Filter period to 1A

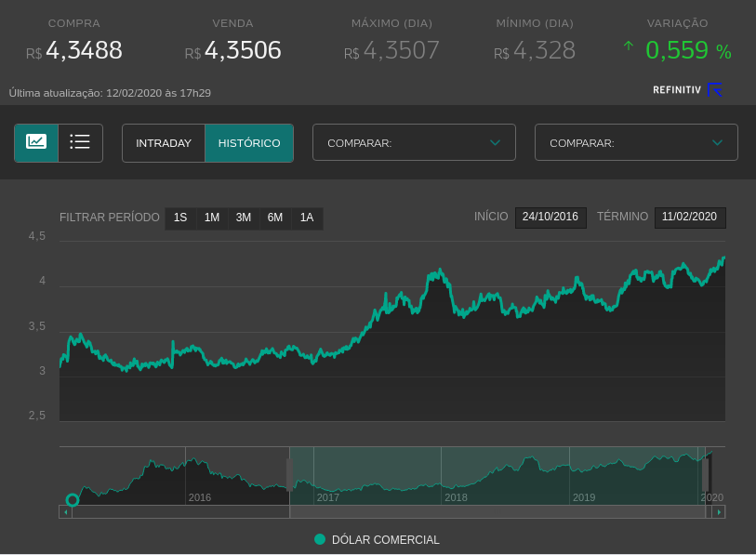(x=307, y=218)
